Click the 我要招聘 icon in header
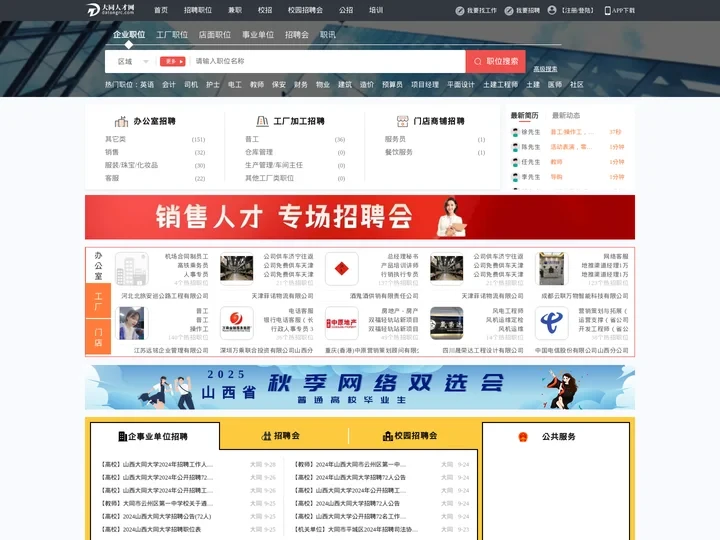 509,11
